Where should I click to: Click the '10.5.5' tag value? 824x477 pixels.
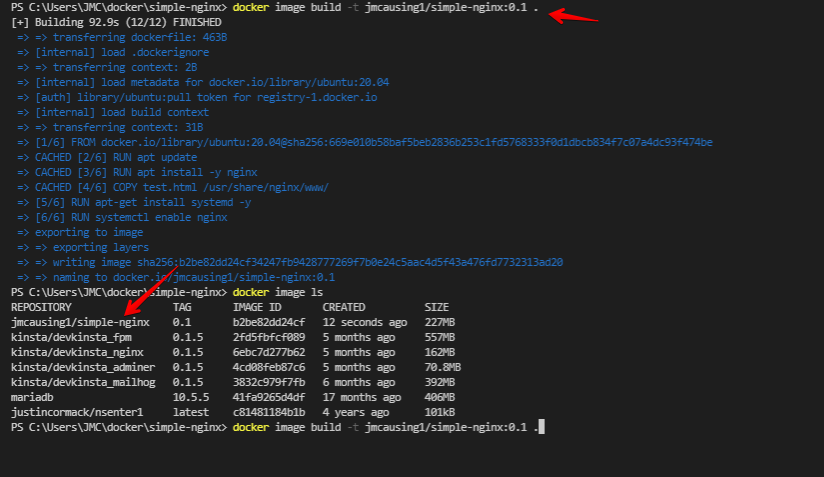tap(191, 397)
